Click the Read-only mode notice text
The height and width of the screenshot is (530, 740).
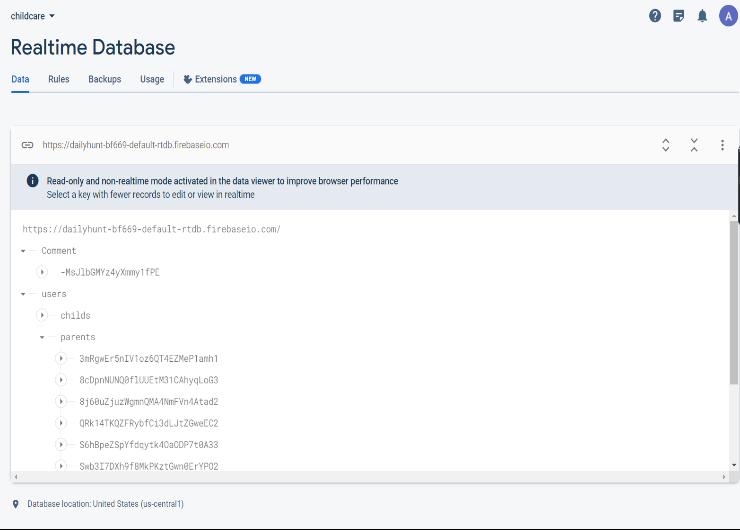(222, 181)
